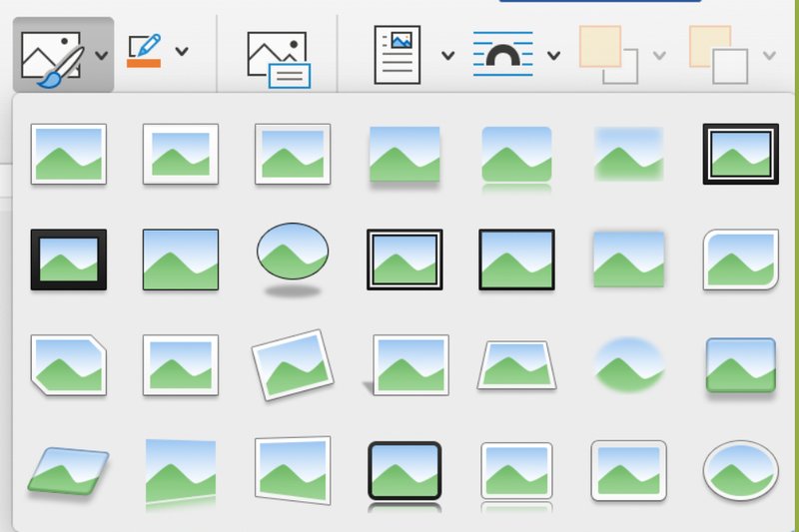Expand the Position dropdown arrow
Viewport: 799px width, 532px height.
[447, 56]
